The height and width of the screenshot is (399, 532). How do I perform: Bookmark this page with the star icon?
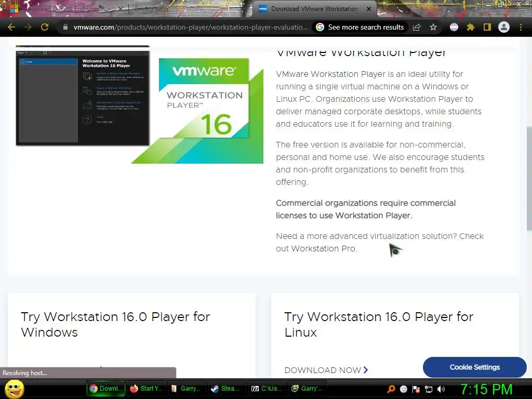click(x=433, y=27)
